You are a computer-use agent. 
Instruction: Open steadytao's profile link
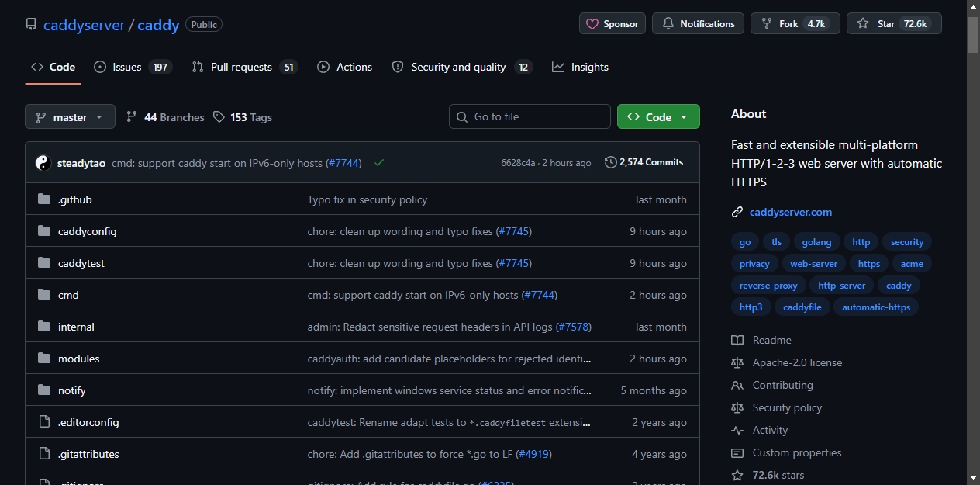[x=81, y=163]
